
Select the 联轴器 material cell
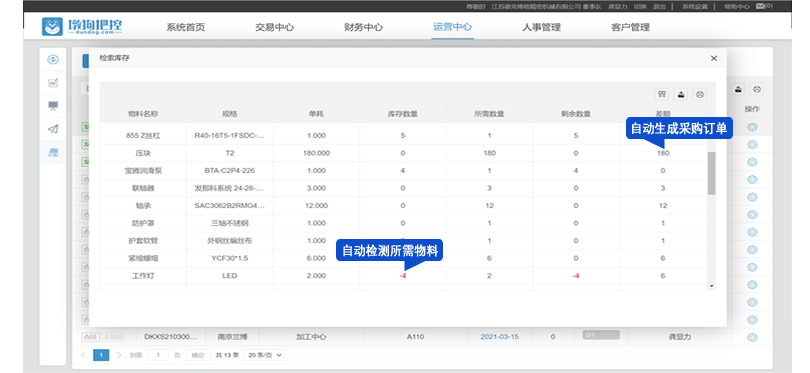point(143,188)
